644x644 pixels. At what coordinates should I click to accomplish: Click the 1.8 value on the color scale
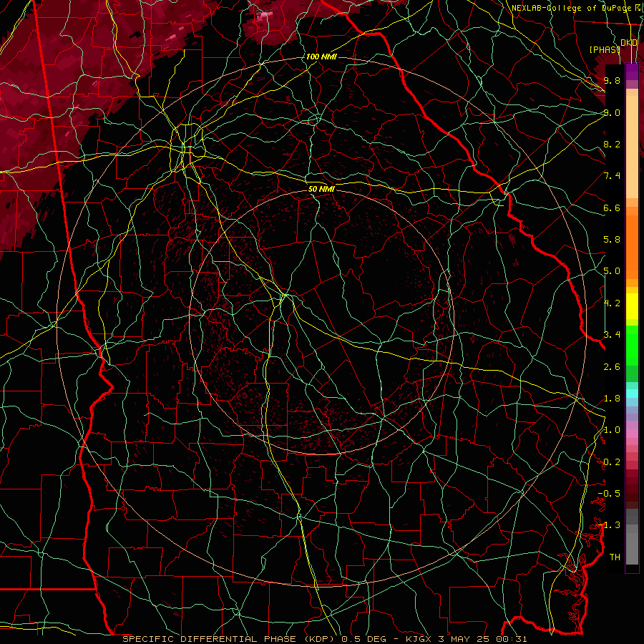612,399
